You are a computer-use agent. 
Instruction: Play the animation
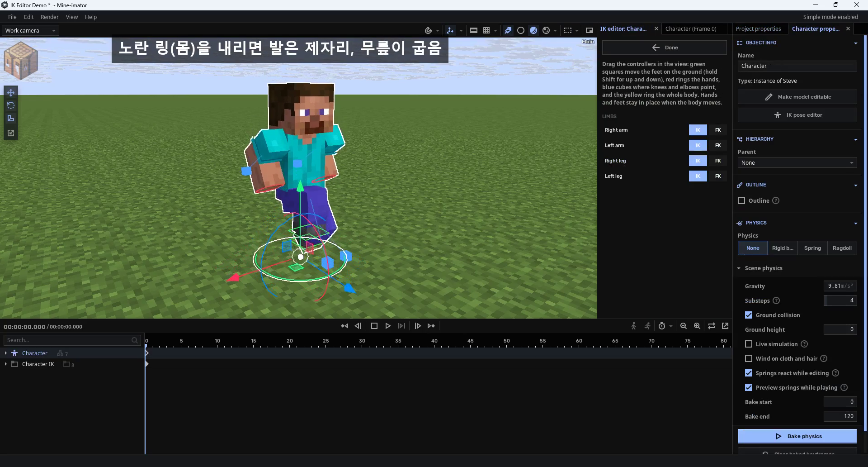tap(388, 326)
